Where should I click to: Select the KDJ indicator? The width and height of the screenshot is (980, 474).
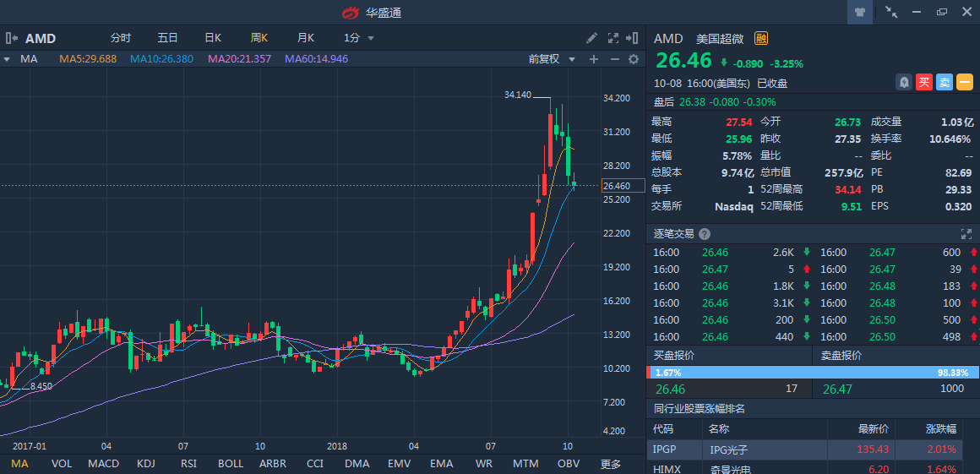[x=145, y=464]
